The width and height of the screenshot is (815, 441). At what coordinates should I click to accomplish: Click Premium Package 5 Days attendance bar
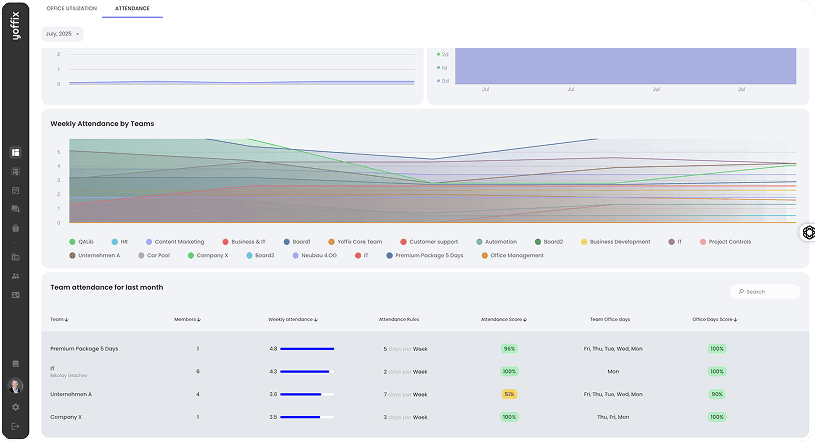[x=307, y=349]
